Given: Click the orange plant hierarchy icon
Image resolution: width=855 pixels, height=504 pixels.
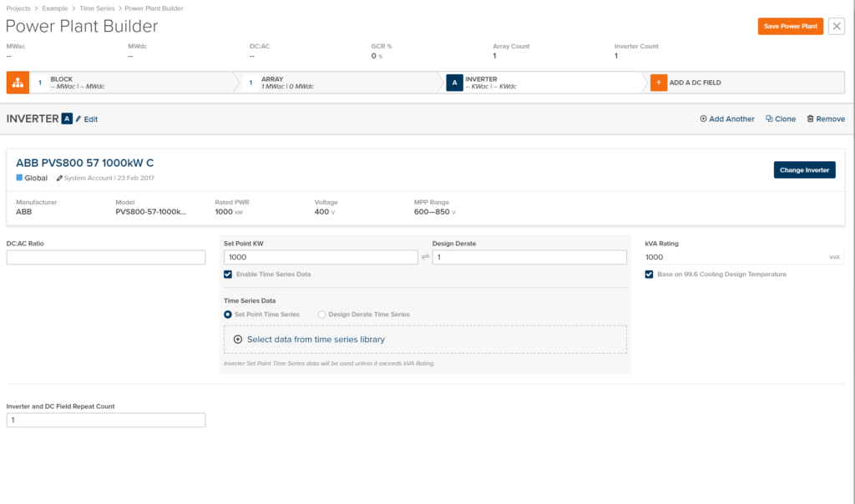Looking at the screenshot, I should coord(18,83).
